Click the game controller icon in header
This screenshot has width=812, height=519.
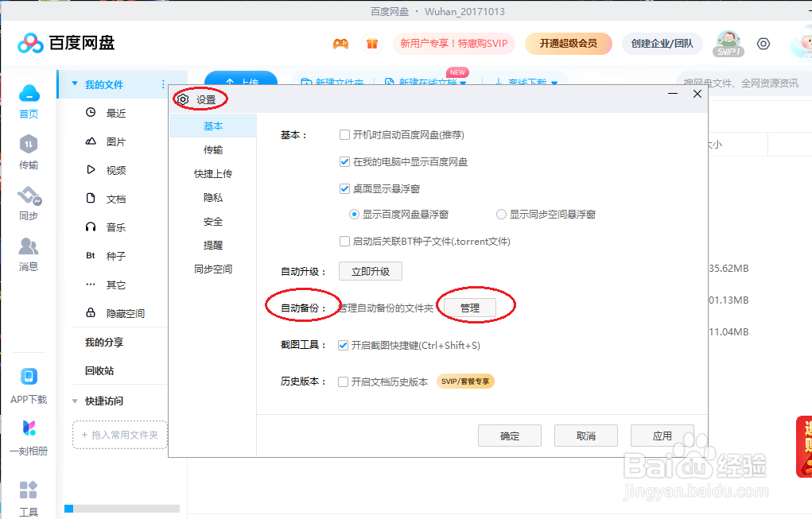point(340,44)
